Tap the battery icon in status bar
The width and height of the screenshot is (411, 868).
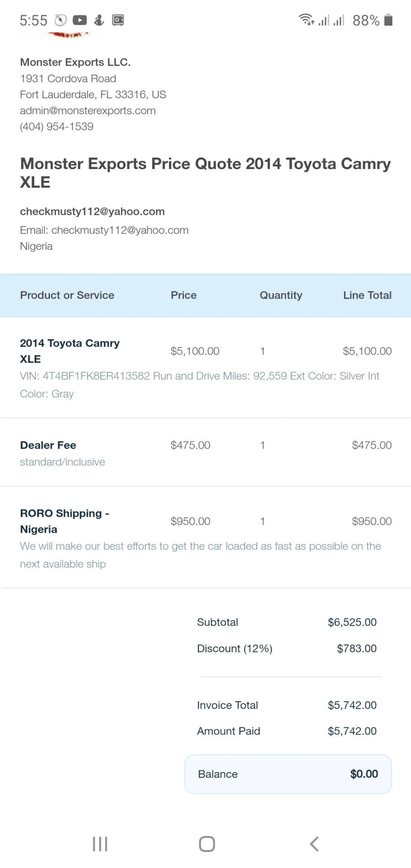[388, 20]
